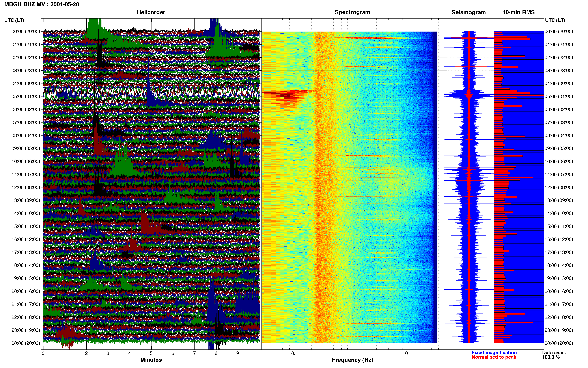Click helicorder time label 21:00 (17:00)

click(26, 304)
